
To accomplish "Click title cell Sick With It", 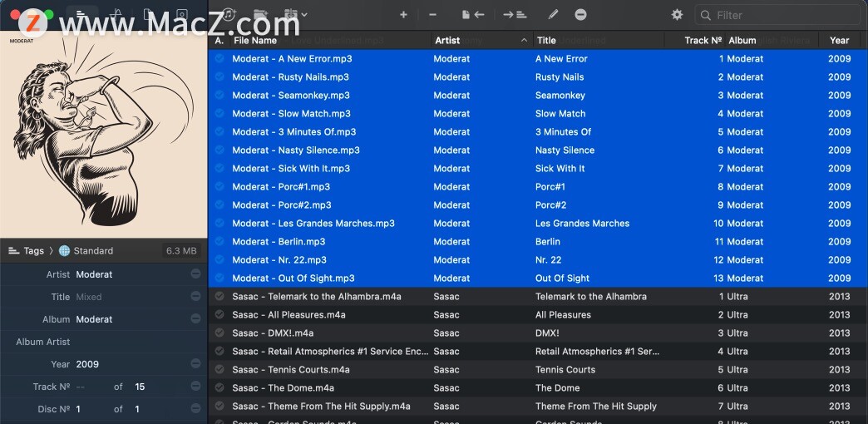I will [560, 168].
